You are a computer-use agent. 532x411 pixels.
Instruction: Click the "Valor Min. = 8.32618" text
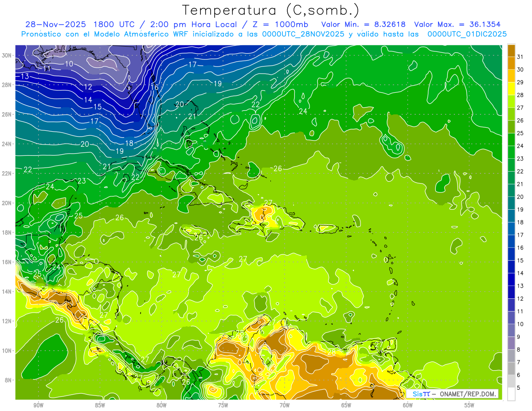coord(364,24)
